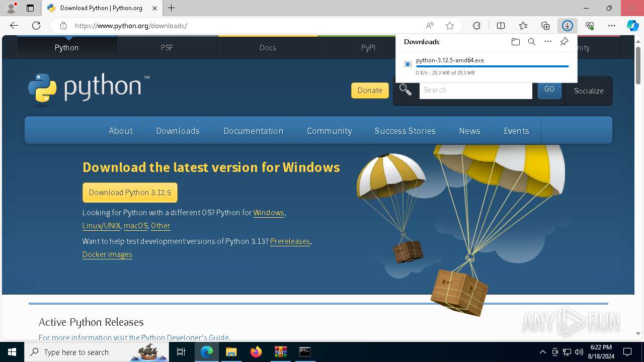Switch to the PyPI top tab
The width and height of the screenshot is (644, 362).
click(x=368, y=47)
